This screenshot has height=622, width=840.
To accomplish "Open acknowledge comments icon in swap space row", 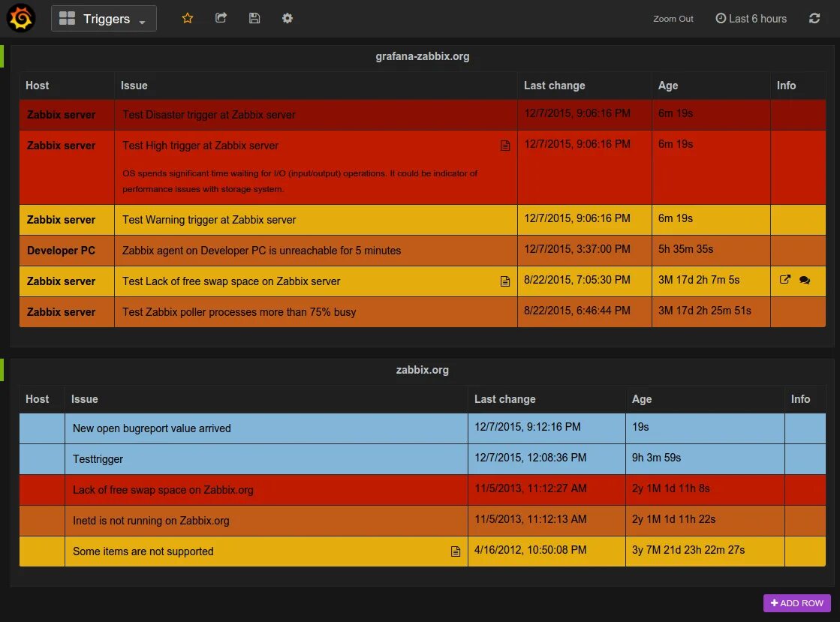I will (x=805, y=280).
